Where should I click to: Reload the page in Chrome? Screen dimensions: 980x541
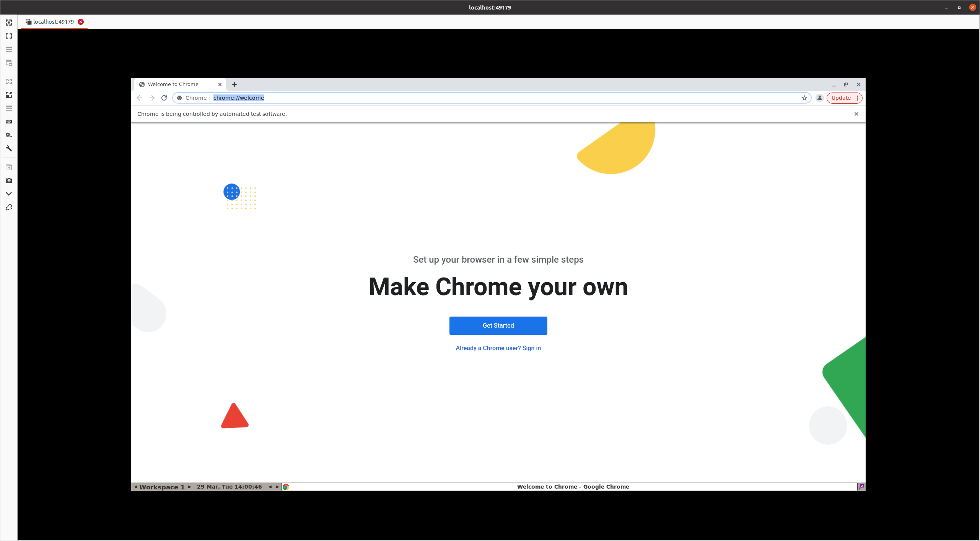click(x=164, y=98)
